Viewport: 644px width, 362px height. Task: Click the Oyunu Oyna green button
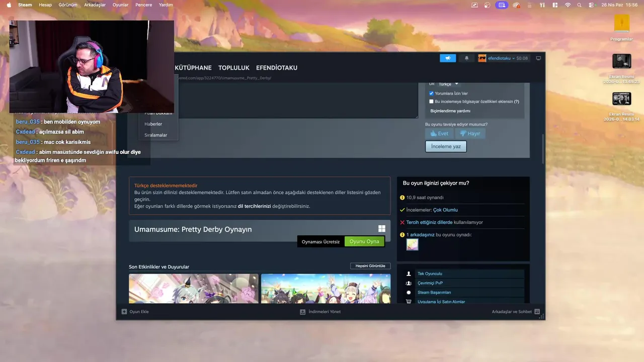click(x=364, y=242)
